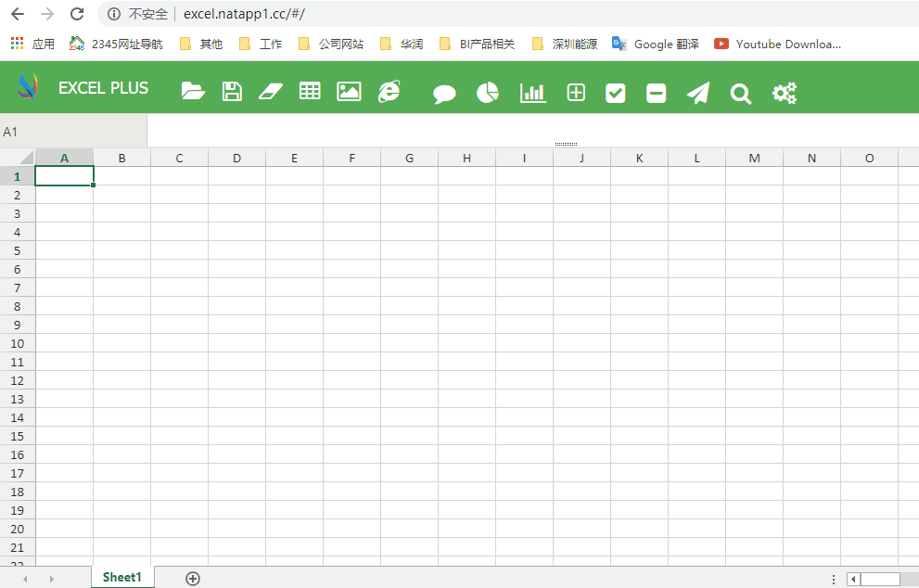Select row 10 header
Screen dimensions: 919x588
click(x=17, y=343)
